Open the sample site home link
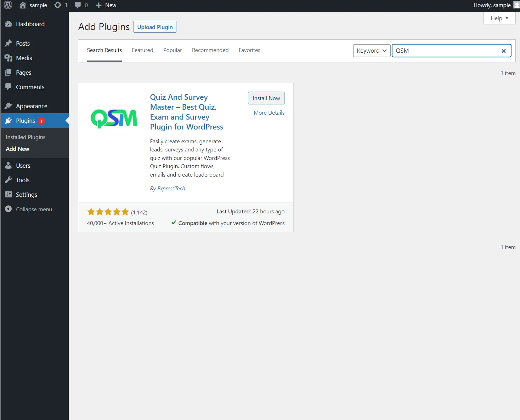The image size is (520, 420). pos(33,5)
